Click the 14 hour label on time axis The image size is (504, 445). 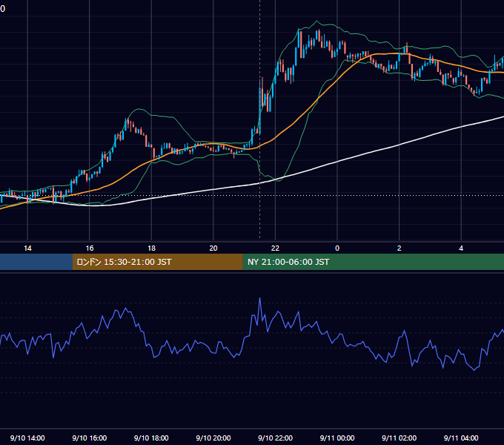coord(27,248)
